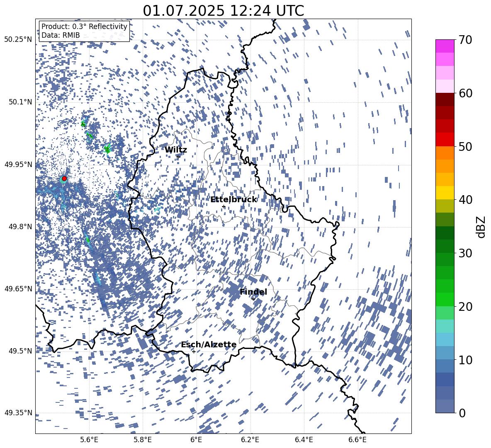Click the 50 dBZ colorbar tick label

465,146
